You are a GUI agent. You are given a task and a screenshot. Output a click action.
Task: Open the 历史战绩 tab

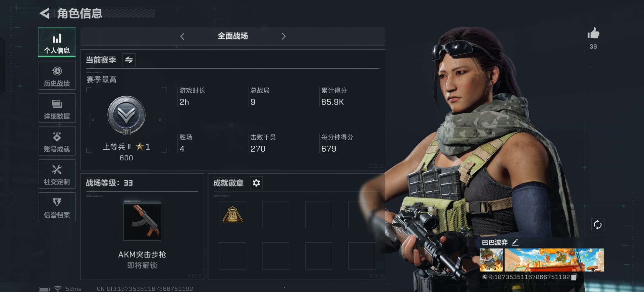pyautogui.click(x=57, y=76)
